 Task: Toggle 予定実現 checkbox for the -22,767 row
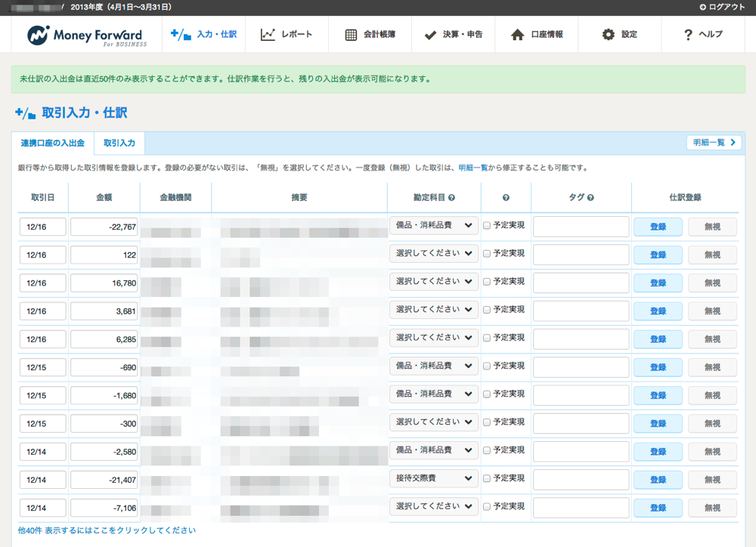(487, 226)
